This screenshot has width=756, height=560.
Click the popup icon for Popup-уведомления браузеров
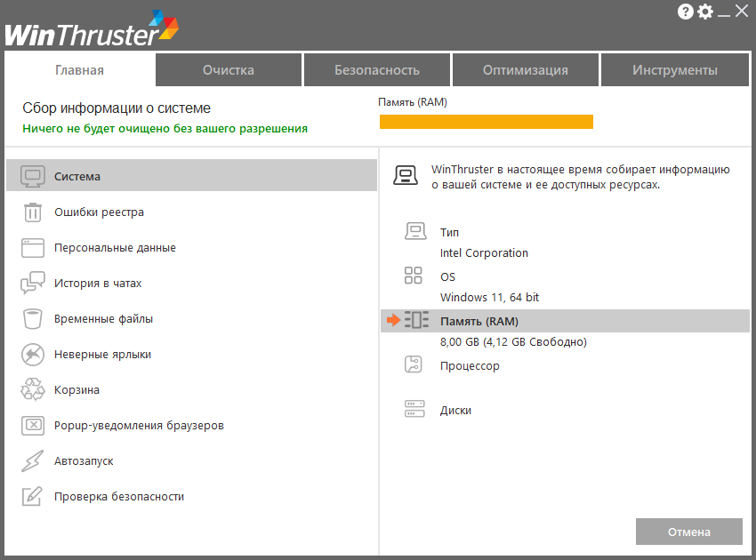(33, 425)
